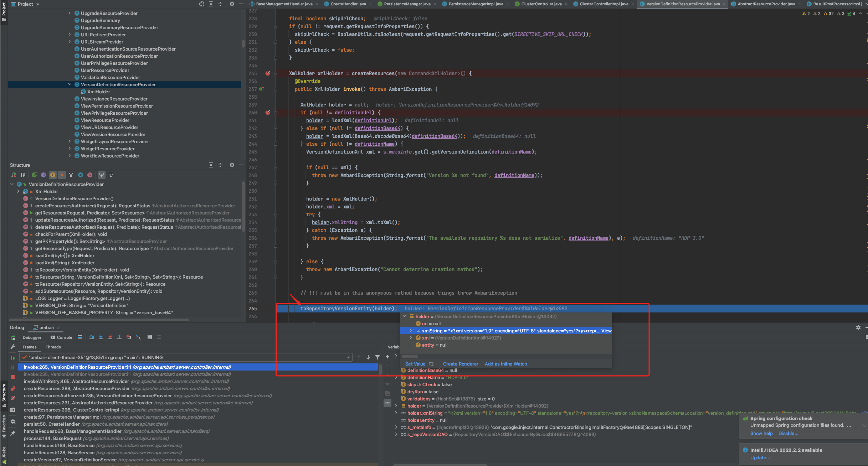Click the Show watches glasses icon
868x466 pixels.
pyautogui.click(x=387, y=403)
